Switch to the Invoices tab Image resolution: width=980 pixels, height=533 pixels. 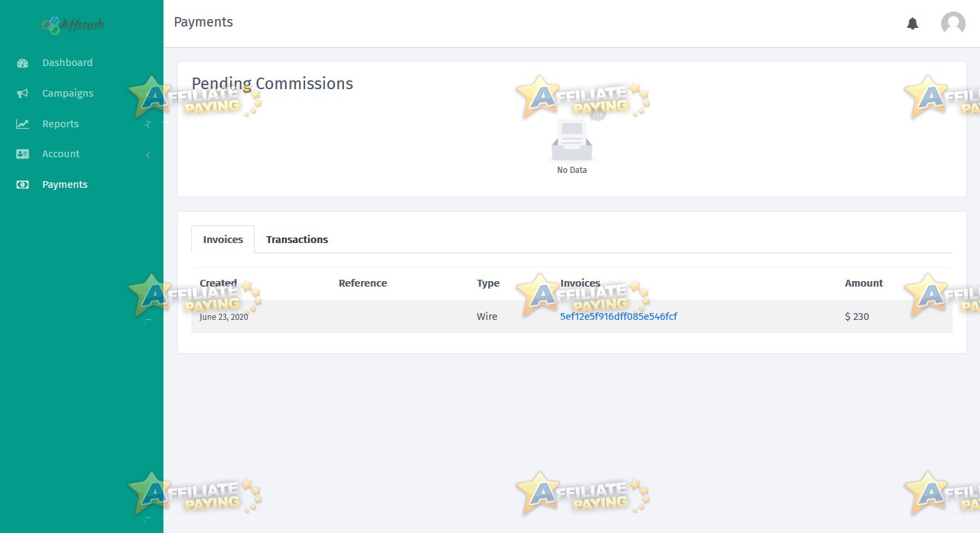[x=223, y=240]
